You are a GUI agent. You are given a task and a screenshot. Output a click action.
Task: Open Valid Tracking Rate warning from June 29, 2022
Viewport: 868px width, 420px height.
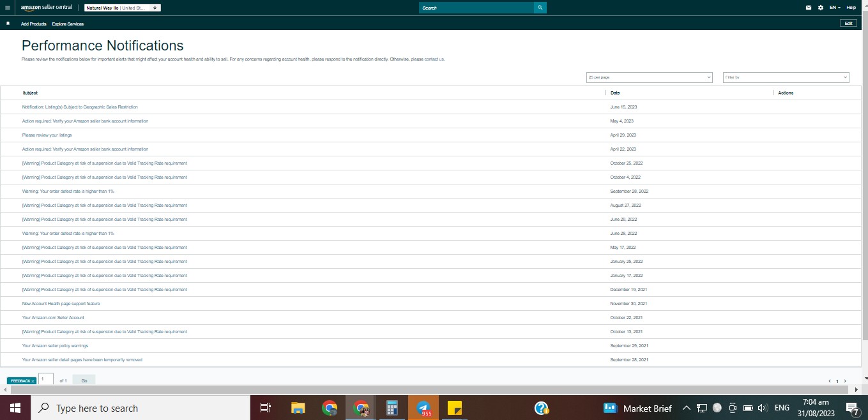(105, 220)
